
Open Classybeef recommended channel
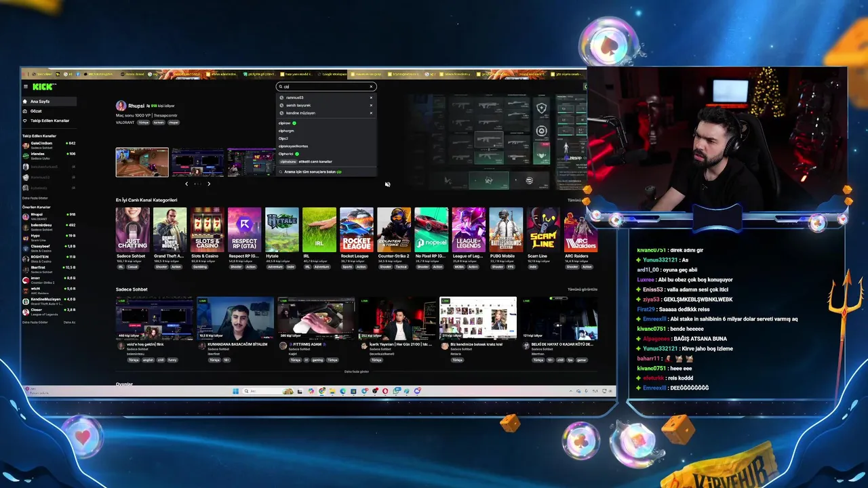click(x=49, y=248)
